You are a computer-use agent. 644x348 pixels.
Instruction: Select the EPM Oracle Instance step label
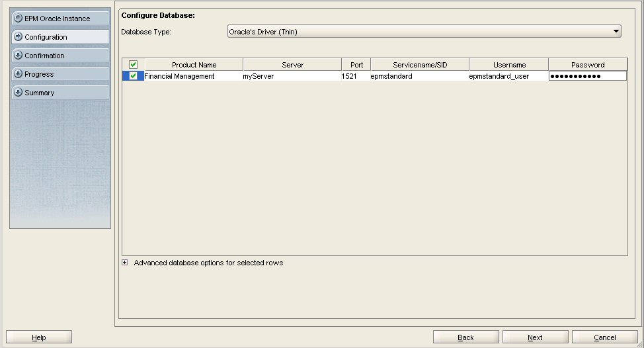click(57, 19)
